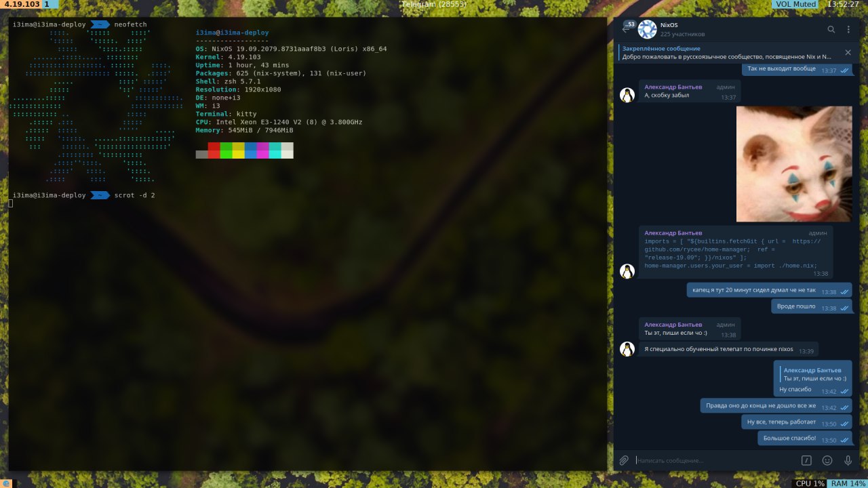This screenshot has height=488, width=868.
Task: Click 'Правда оно до конца не дошло' message
Action: pos(776,405)
